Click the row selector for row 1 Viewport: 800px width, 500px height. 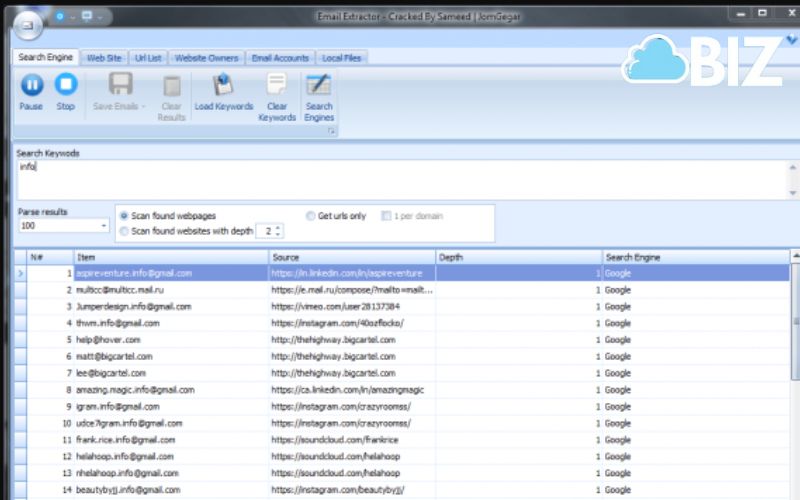(x=20, y=273)
